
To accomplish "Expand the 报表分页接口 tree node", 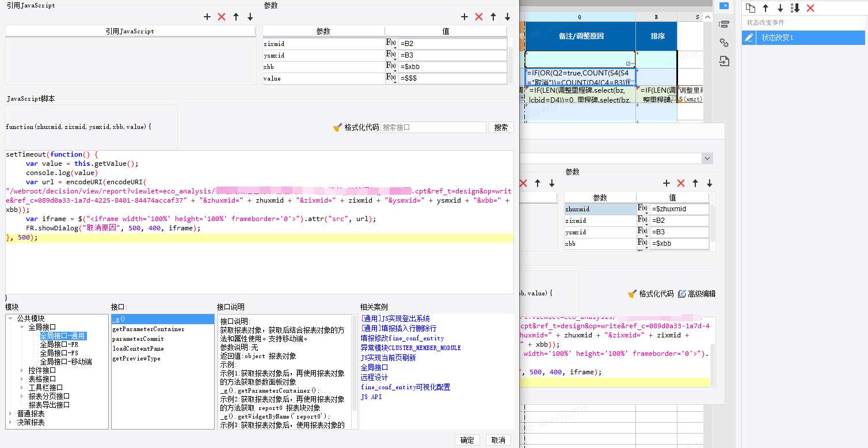I will coord(22,396).
